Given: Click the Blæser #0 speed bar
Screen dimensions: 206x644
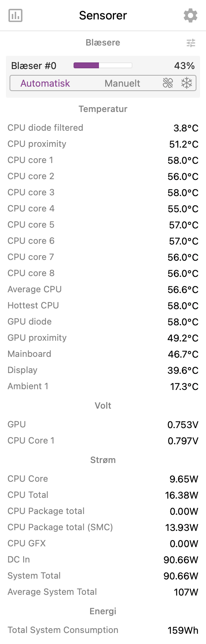Looking at the screenshot, I should [x=103, y=66].
